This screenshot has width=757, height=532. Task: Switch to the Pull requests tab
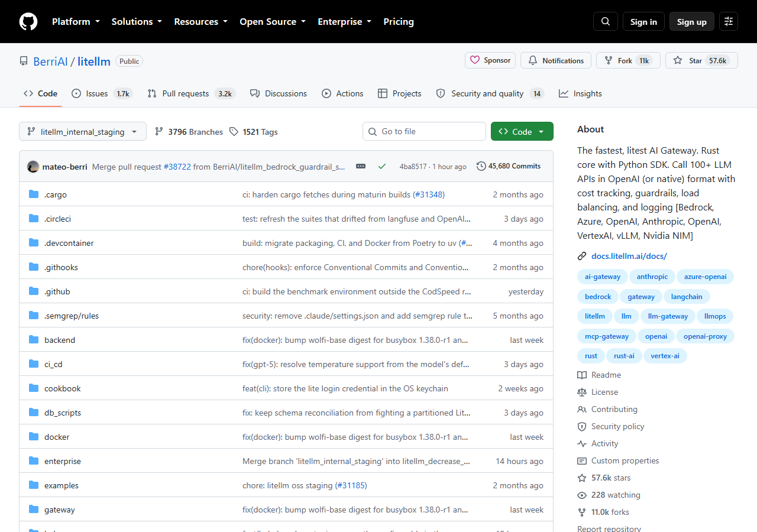[191, 93]
